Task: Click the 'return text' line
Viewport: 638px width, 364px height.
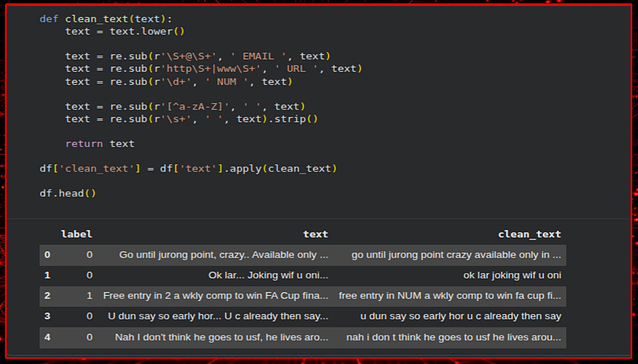Action: pyautogui.click(x=100, y=144)
